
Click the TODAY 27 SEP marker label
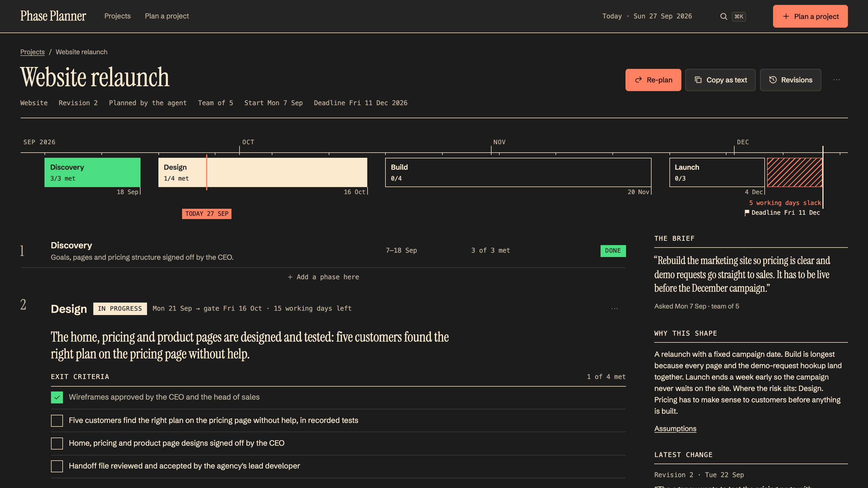pos(206,214)
